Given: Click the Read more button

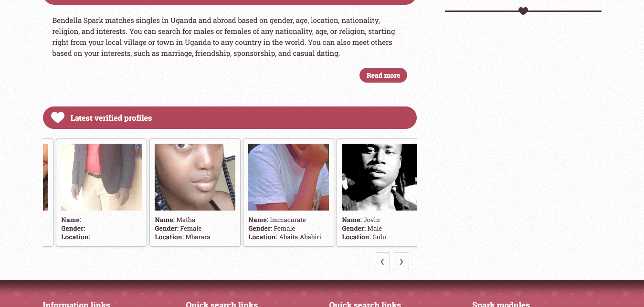Looking at the screenshot, I should [x=383, y=75].
